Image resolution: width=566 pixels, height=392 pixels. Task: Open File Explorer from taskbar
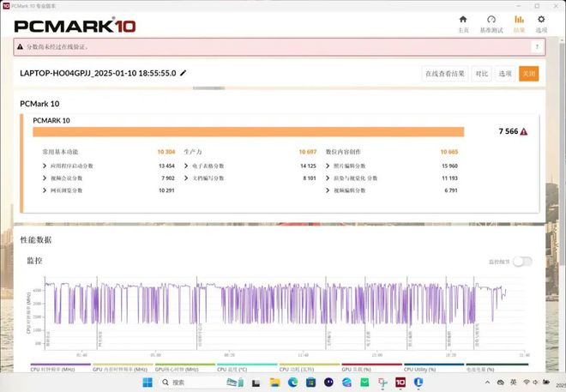point(274,383)
